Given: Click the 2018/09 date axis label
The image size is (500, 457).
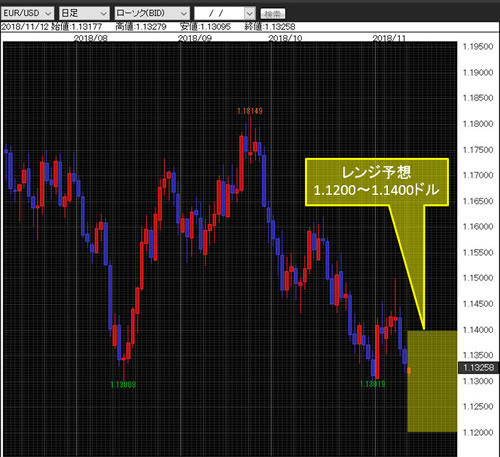Looking at the screenshot, I should click(x=195, y=38).
